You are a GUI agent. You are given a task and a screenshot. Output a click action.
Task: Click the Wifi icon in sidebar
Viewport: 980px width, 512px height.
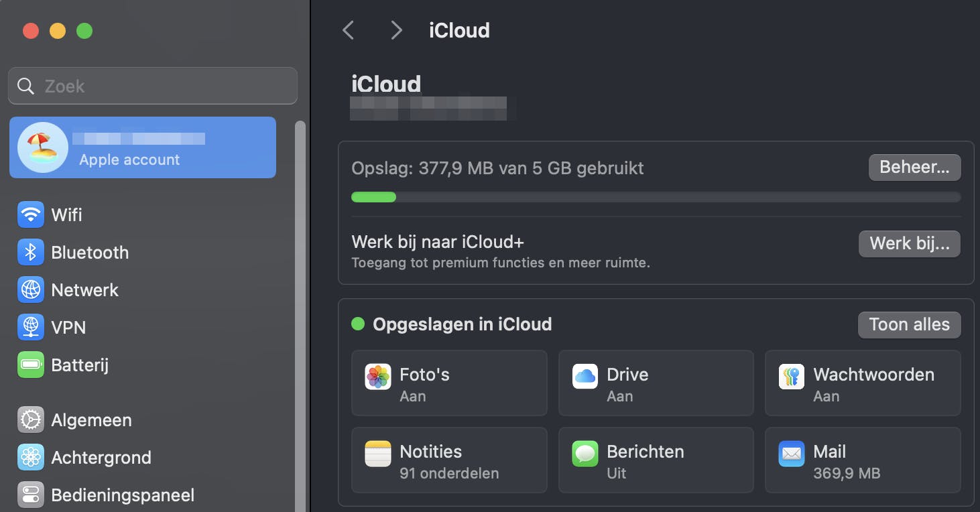tap(30, 214)
